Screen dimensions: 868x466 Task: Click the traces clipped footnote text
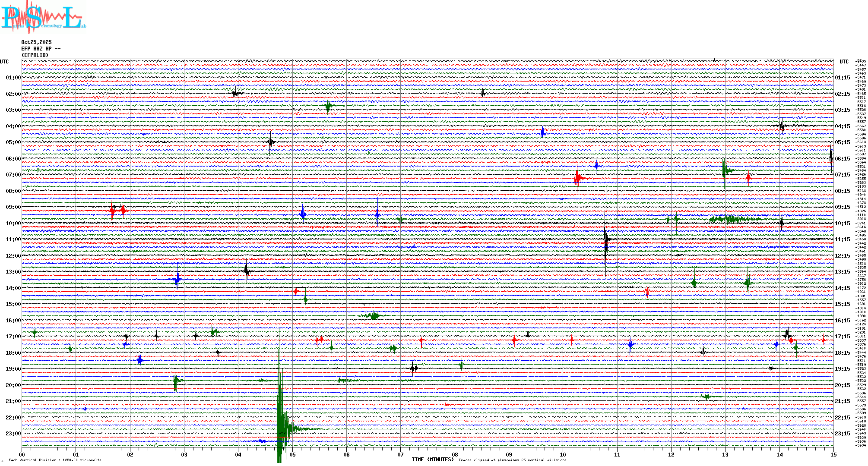[x=512, y=460]
